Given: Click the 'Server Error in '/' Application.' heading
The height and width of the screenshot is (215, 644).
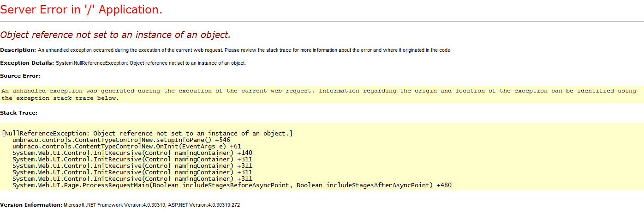Looking at the screenshot, I should [81, 10].
